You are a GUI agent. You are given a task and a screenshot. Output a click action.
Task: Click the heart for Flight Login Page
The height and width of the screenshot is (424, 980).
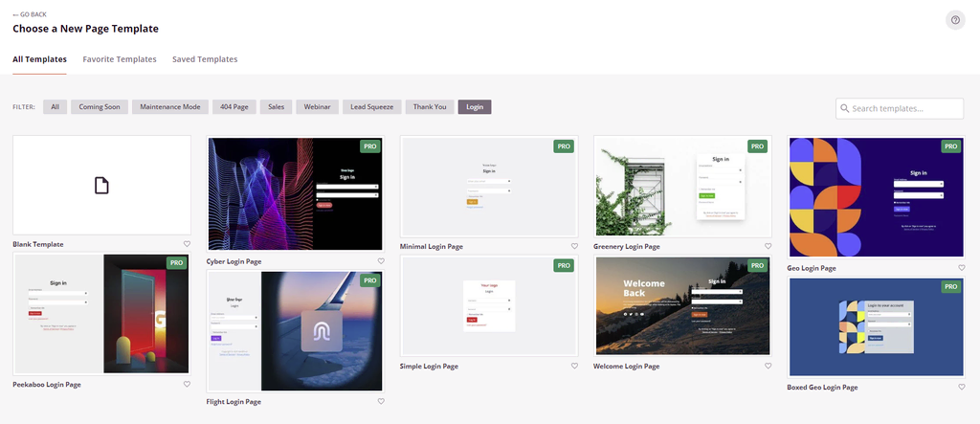pos(381,401)
